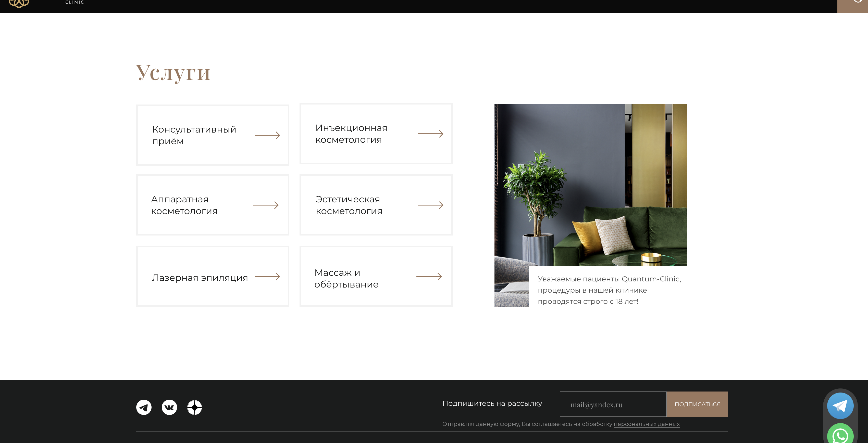Open Лазерная эпиляция service
The image size is (868, 443).
[213, 276]
